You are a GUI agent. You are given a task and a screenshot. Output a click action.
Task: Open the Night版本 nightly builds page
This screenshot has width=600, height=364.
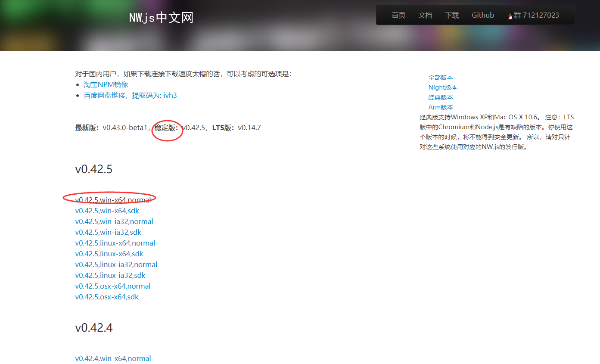tap(443, 87)
